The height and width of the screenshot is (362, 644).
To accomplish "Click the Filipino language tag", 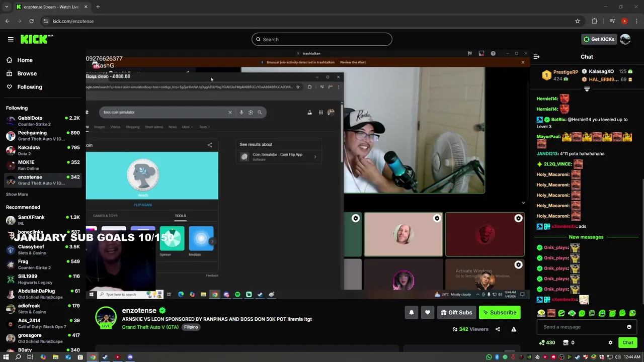I will (x=191, y=327).
